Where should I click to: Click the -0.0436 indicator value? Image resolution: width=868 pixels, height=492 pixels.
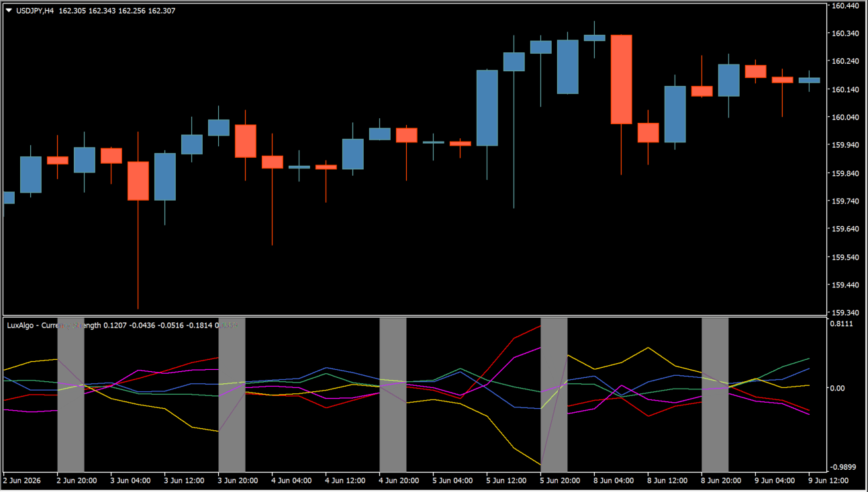click(143, 325)
